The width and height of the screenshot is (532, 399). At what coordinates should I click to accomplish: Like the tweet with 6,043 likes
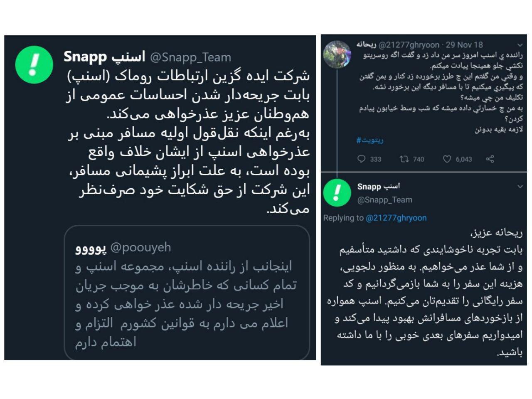pyautogui.click(x=447, y=159)
